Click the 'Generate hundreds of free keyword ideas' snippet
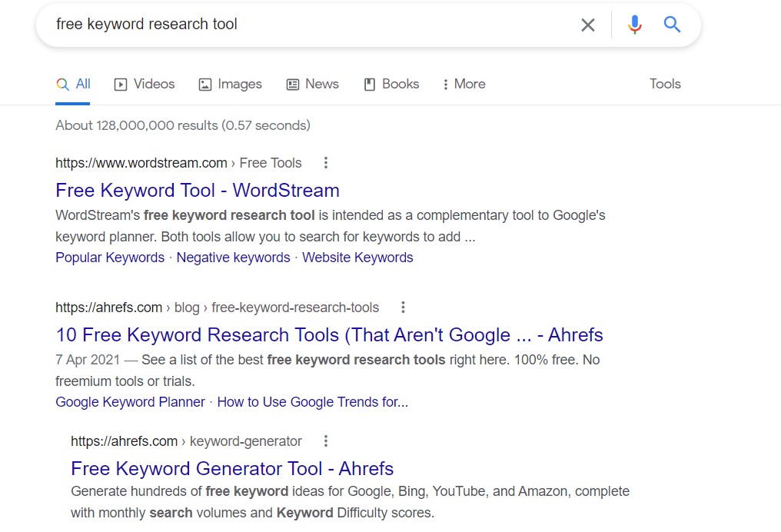Screen dimensions: 781x532 351,501
